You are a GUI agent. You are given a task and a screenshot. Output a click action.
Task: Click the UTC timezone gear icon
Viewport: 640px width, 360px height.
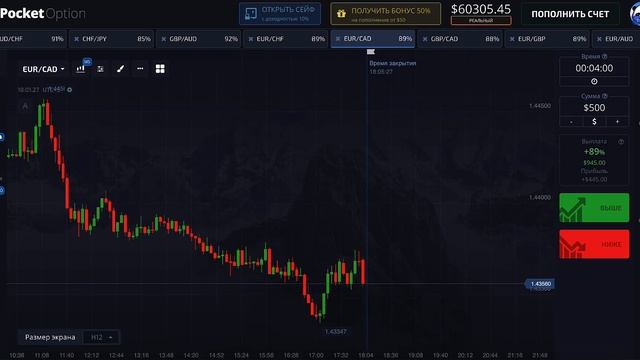pos(69,90)
